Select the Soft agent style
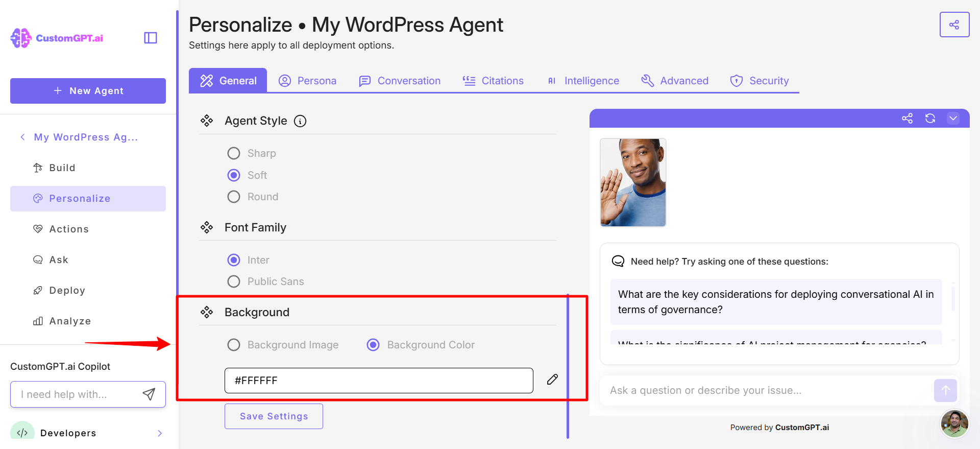Image resolution: width=980 pixels, height=449 pixels. coord(234,175)
